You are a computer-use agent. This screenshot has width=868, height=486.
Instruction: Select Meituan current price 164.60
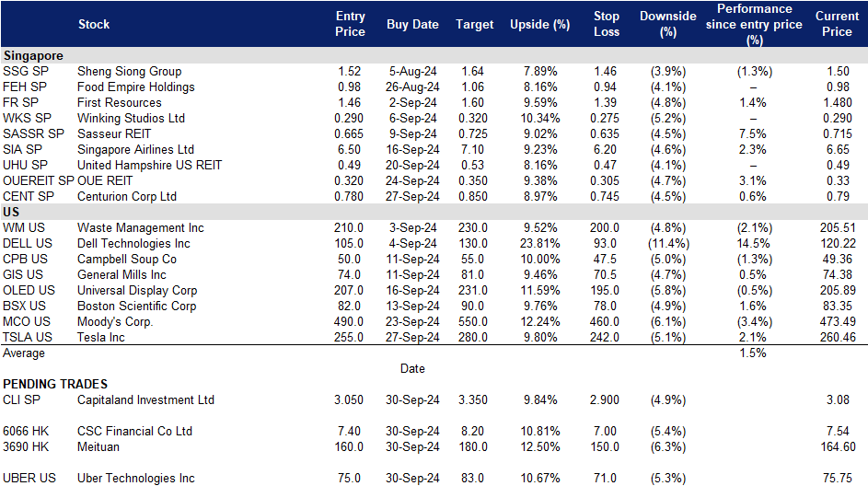(838, 446)
